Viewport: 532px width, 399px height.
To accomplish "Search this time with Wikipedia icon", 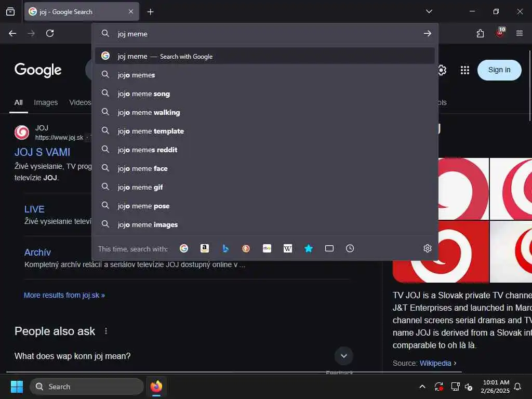I will click(288, 248).
